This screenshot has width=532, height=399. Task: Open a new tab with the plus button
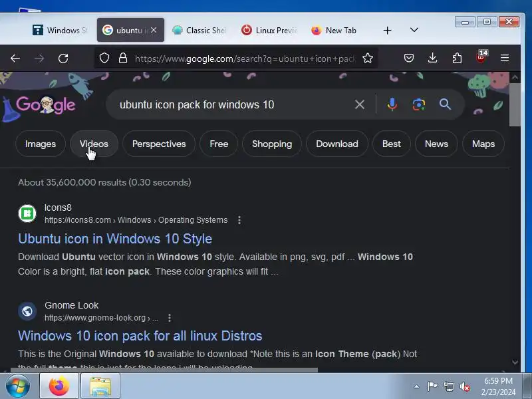pos(387,31)
